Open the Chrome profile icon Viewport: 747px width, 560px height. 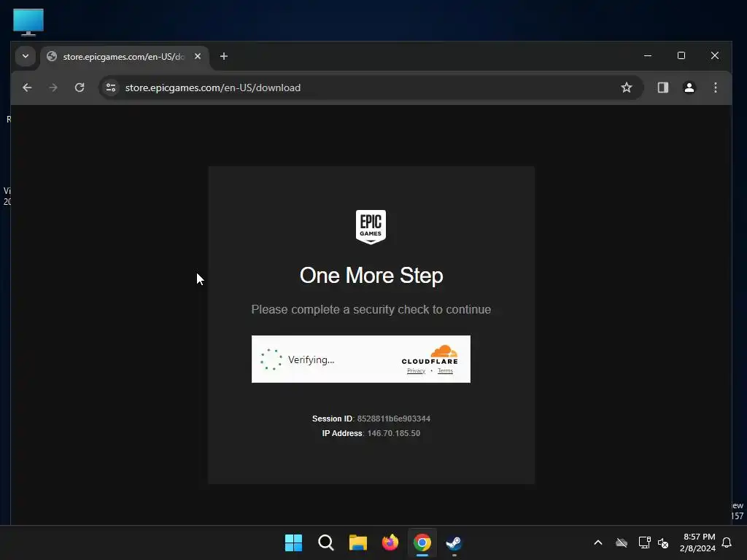pos(689,87)
